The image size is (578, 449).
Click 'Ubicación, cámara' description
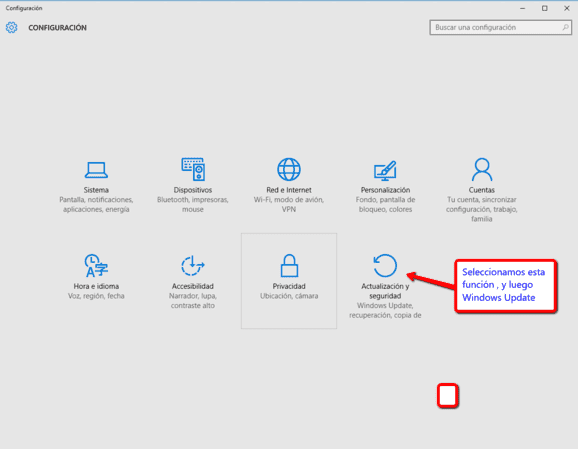(289, 296)
